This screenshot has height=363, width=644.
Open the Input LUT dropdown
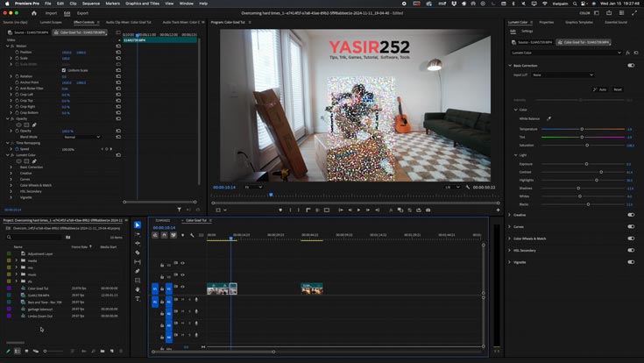pyautogui.click(x=563, y=75)
